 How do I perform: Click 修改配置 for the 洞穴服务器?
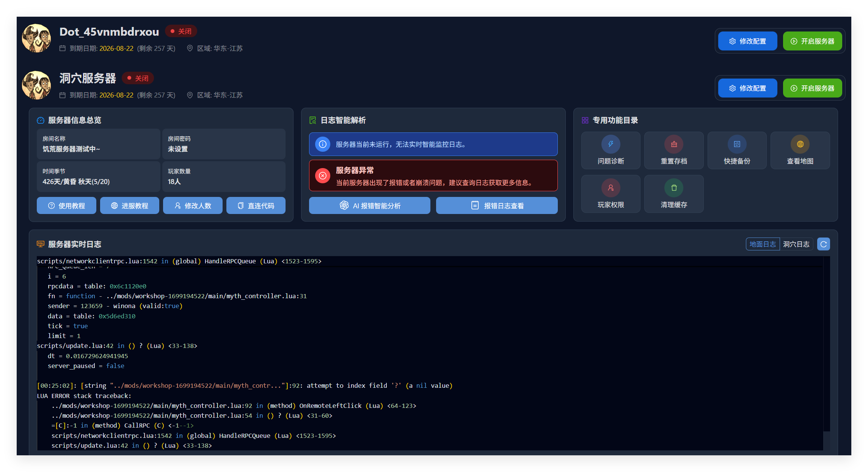coord(747,88)
